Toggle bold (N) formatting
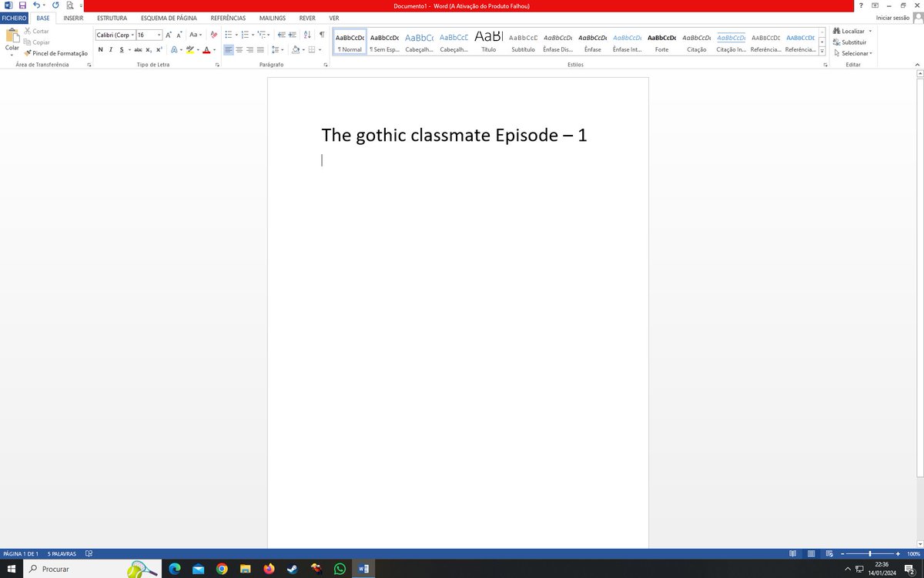 [x=100, y=49]
